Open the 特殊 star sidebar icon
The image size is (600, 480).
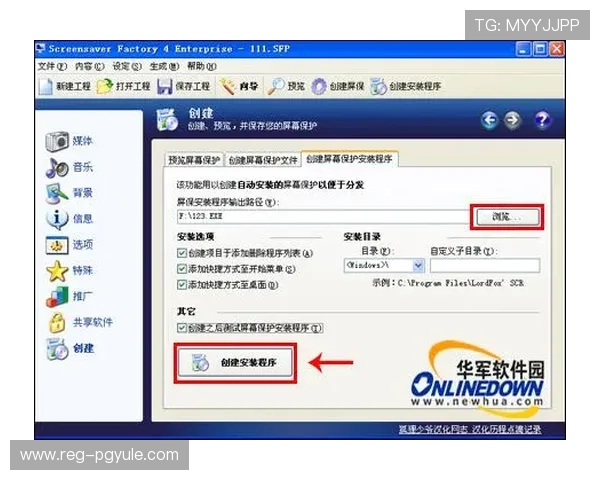57,271
